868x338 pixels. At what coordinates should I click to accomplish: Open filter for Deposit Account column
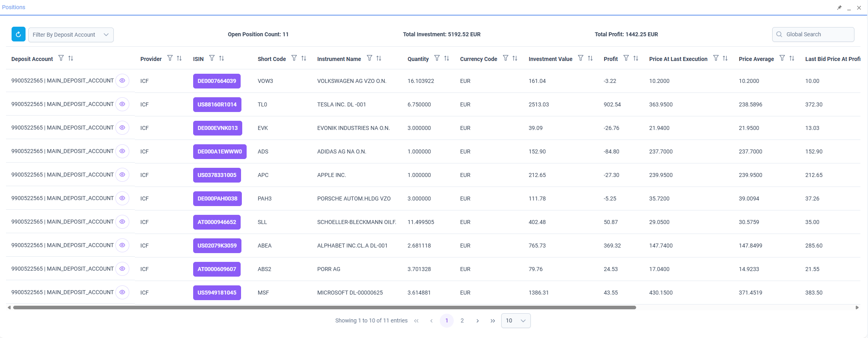click(61, 58)
